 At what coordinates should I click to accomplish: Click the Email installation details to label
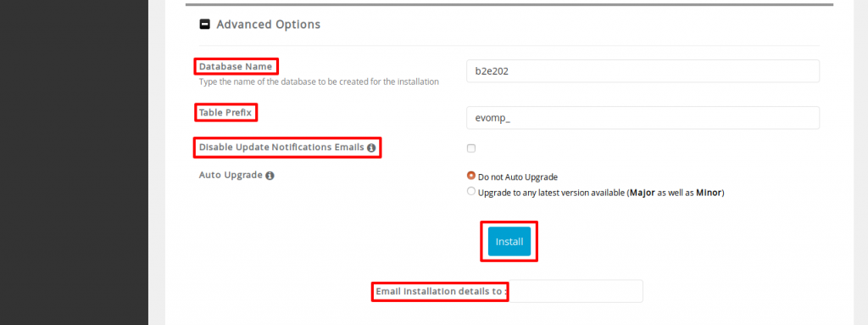[441, 291]
